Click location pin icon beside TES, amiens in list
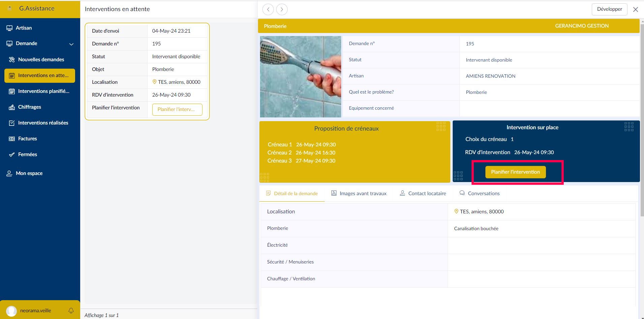The width and height of the screenshot is (644, 319). click(x=155, y=82)
